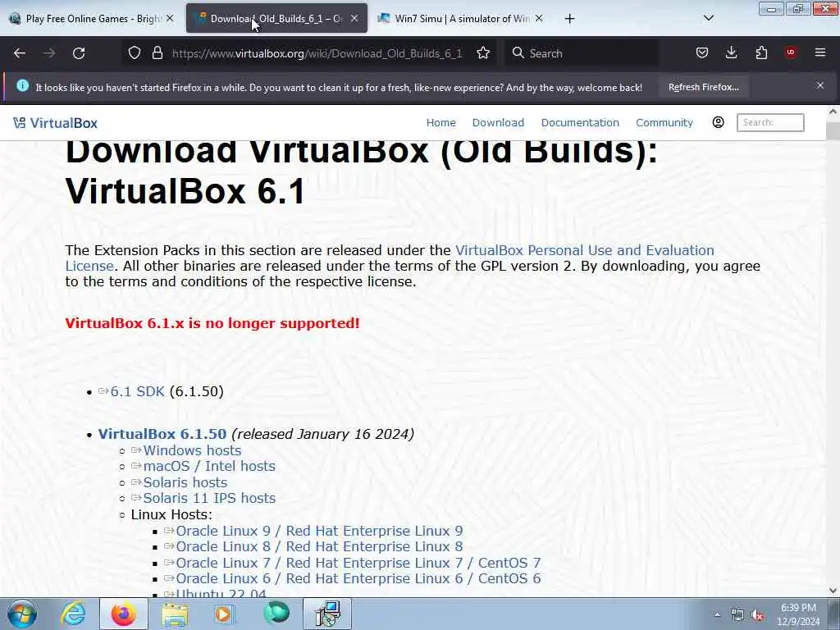Viewport: 840px width, 630px height.
Task: Open the green round taskbar application
Action: tap(276, 613)
